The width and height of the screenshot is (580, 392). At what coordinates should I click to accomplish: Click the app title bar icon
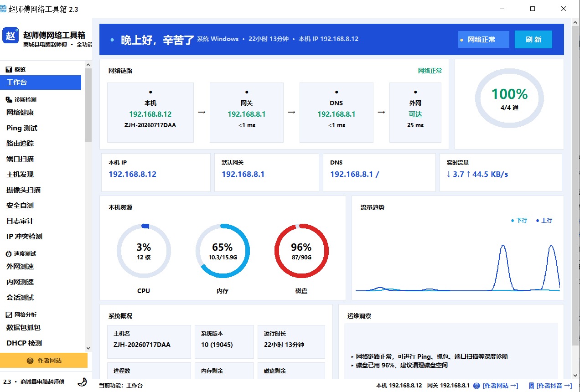[x=3, y=9]
